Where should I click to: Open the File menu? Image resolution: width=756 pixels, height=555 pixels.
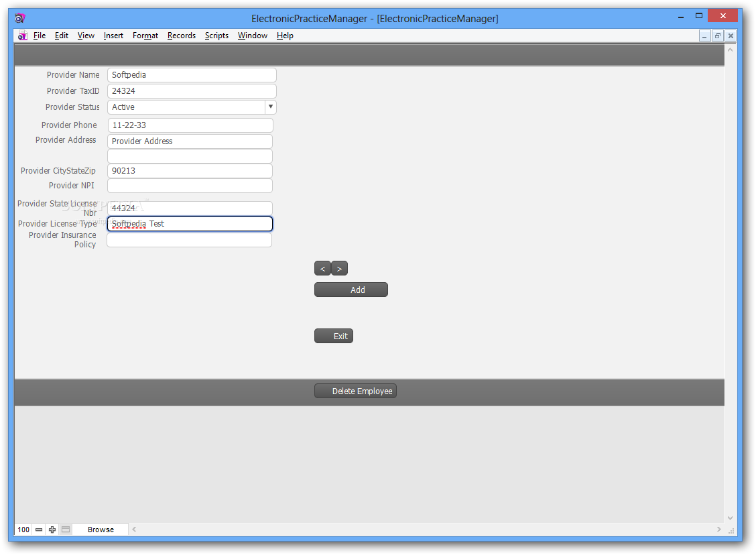click(x=40, y=36)
